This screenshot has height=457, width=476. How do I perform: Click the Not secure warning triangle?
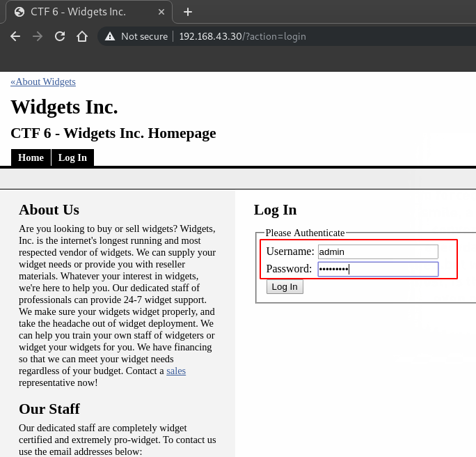point(109,36)
